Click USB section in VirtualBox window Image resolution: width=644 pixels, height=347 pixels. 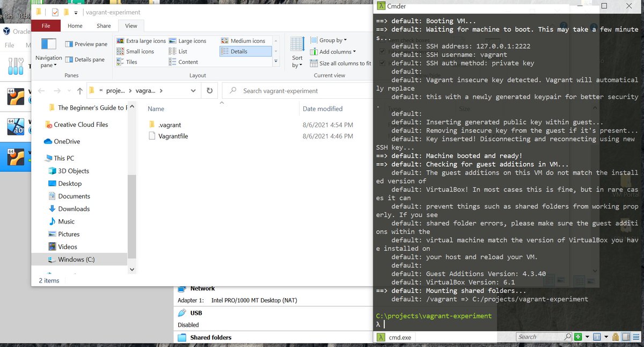coord(196,313)
